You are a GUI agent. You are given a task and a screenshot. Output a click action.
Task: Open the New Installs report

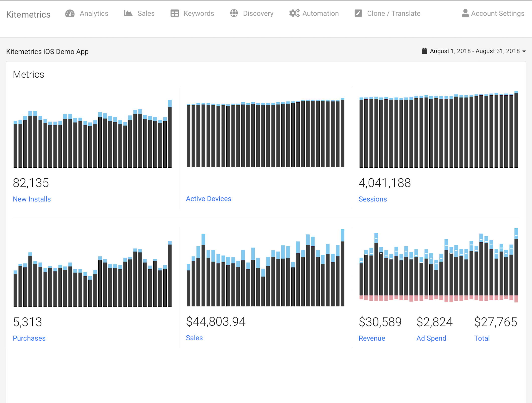(x=32, y=199)
